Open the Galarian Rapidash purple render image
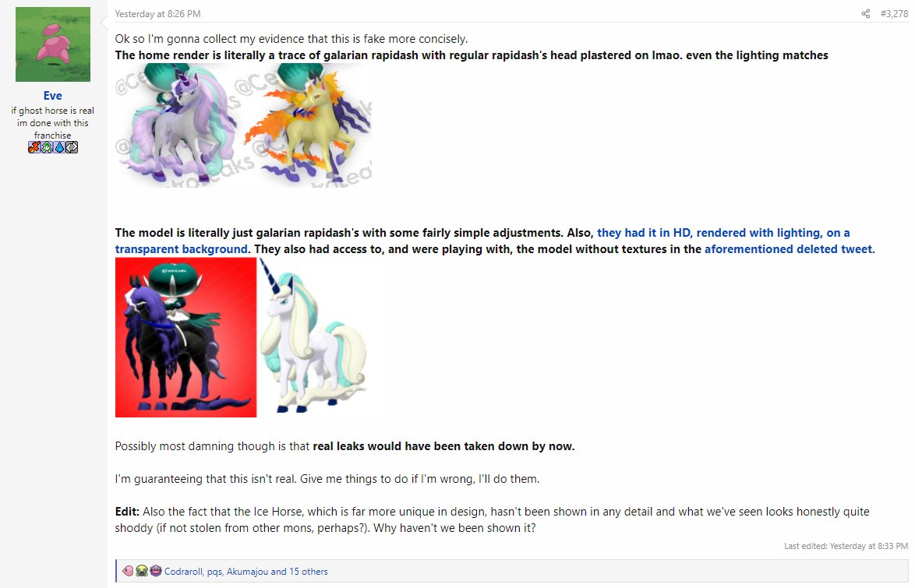Viewport: 915px width, 588px height. pyautogui.click(x=176, y=125)
